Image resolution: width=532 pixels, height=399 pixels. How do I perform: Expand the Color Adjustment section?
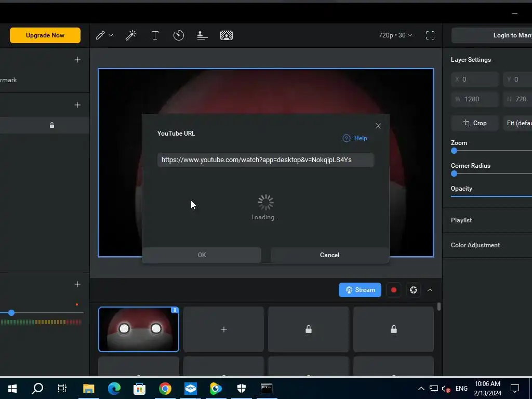(487, 245)
